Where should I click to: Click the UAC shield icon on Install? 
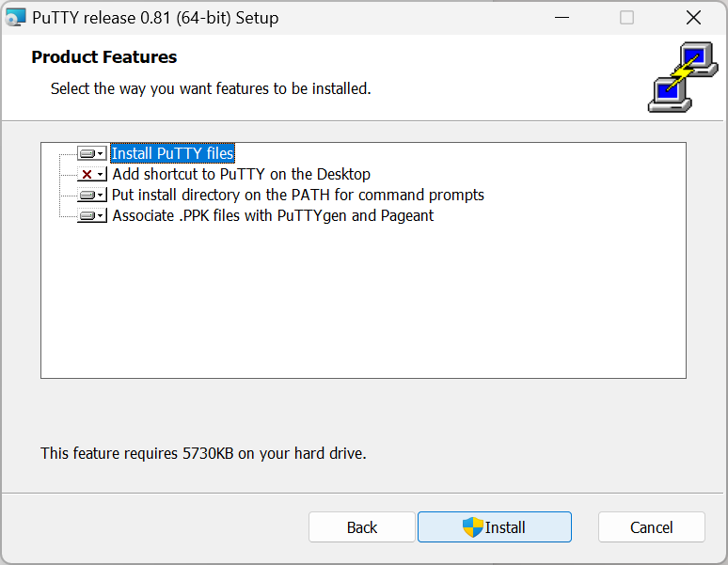(x=472, y=527)
